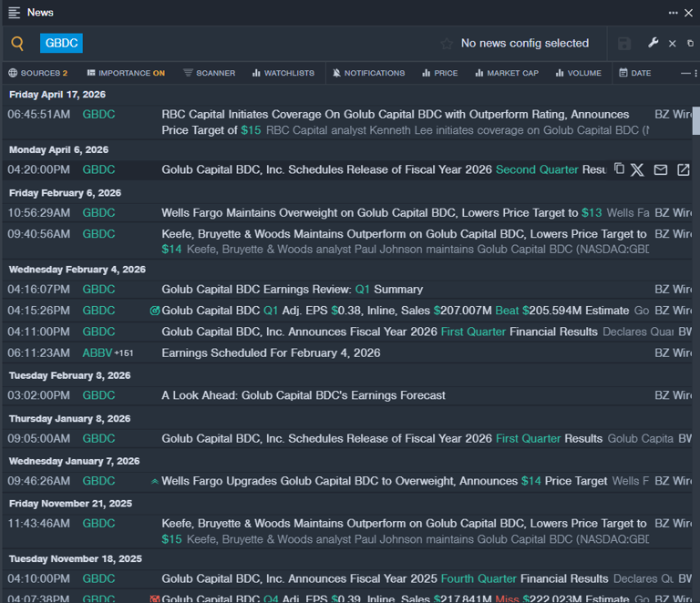Image resolution: width=700 pixels, height=603 pixels.
Task: Toggle the Scanner filter
Action: [x=209, y=73]
